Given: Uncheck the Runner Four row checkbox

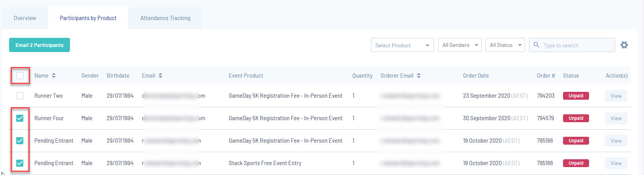Looking at the screenshot, I should (20, 118).
